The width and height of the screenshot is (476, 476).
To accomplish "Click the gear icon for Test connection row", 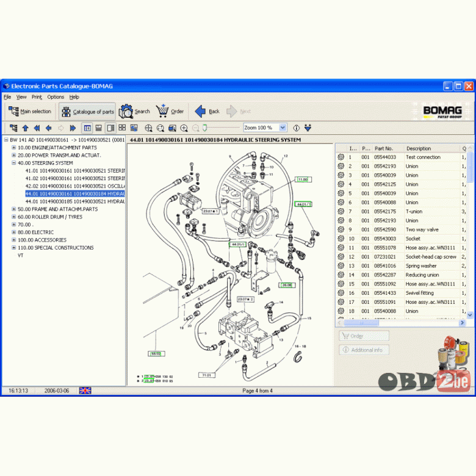I will pos(341,157).
